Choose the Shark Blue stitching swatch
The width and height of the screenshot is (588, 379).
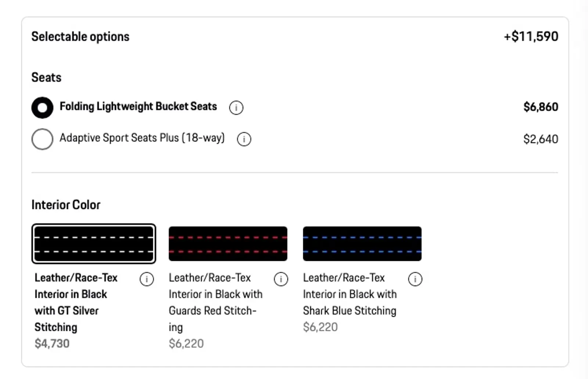(362, 244)
